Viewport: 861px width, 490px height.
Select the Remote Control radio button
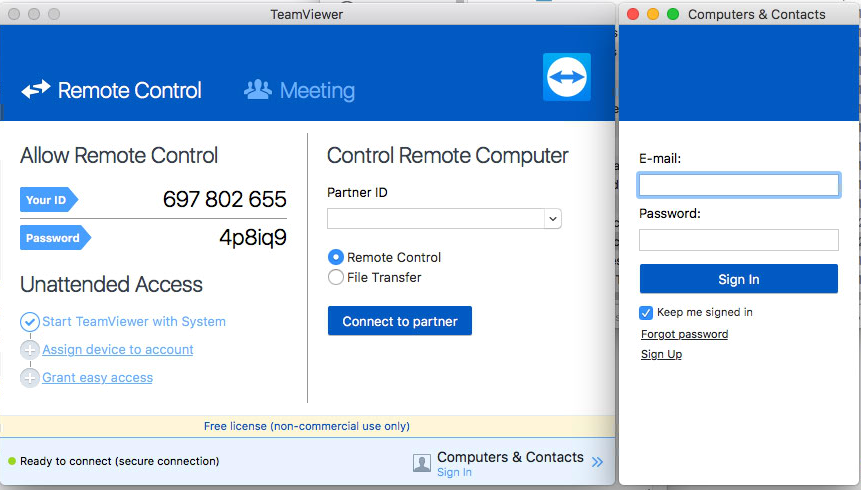(336, 257)
